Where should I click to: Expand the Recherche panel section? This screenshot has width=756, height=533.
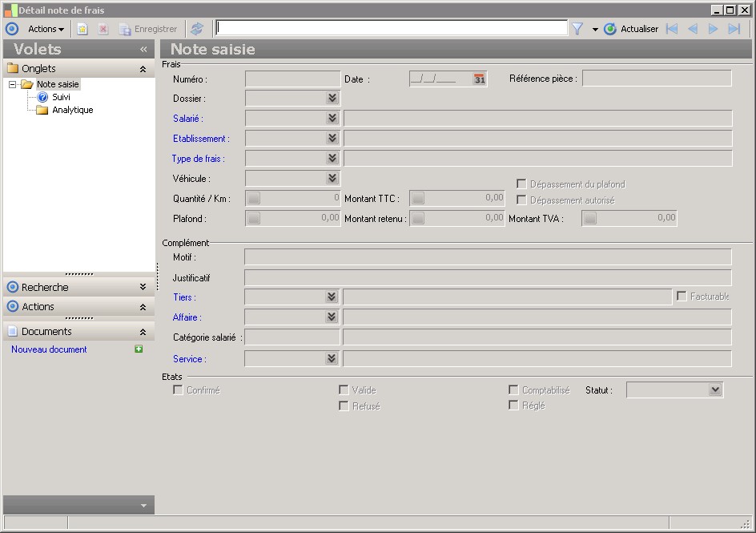click(143, 287)
